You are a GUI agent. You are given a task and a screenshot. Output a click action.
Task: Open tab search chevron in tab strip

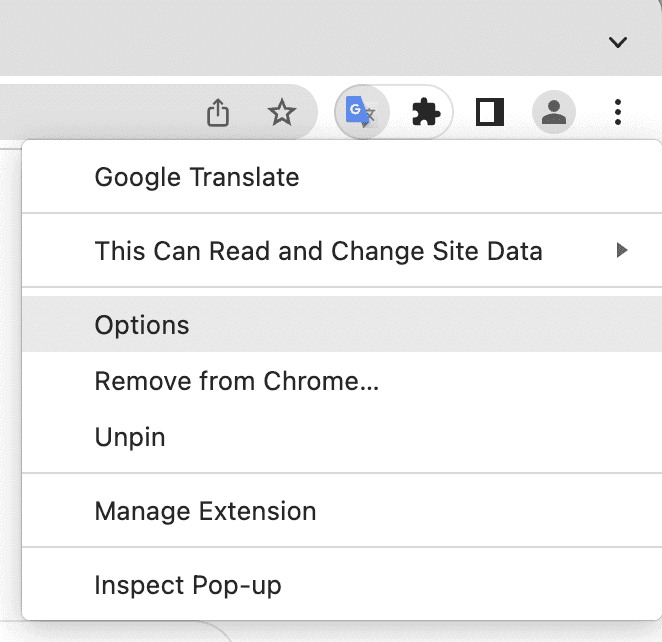click(x=618, y=42)
